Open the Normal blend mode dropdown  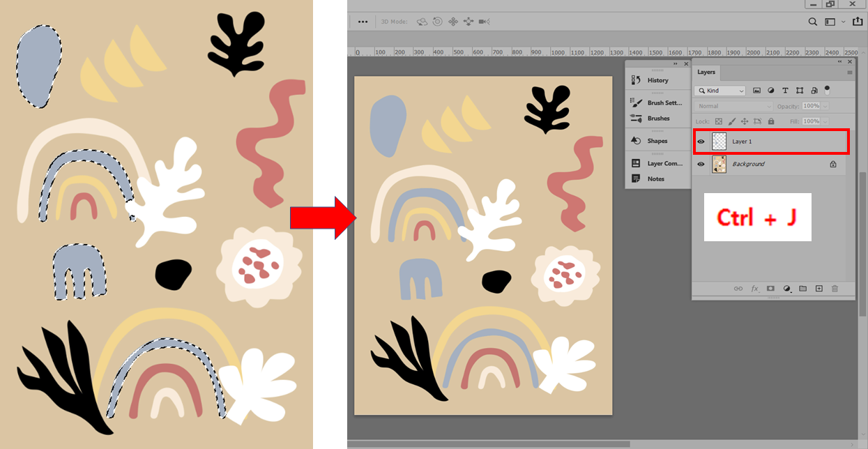[734, 106]
